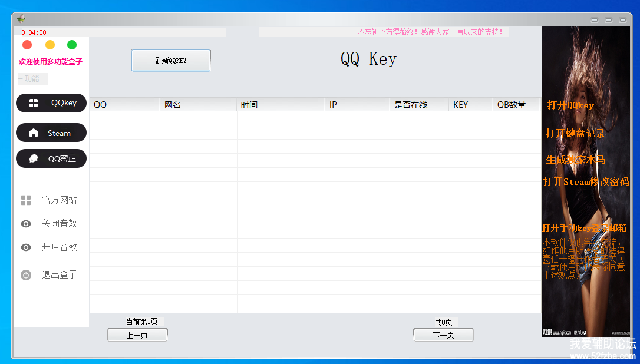Click the 当前第1页 page indicator
This screenshot has height=364, width=640.
point(141,322)
